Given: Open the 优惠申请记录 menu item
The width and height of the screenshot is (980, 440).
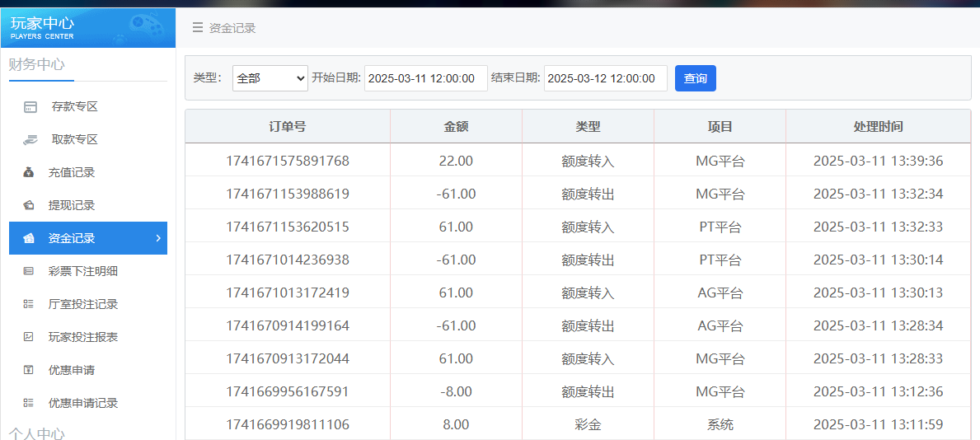Looking at the screenshot, I should point(82,403).
